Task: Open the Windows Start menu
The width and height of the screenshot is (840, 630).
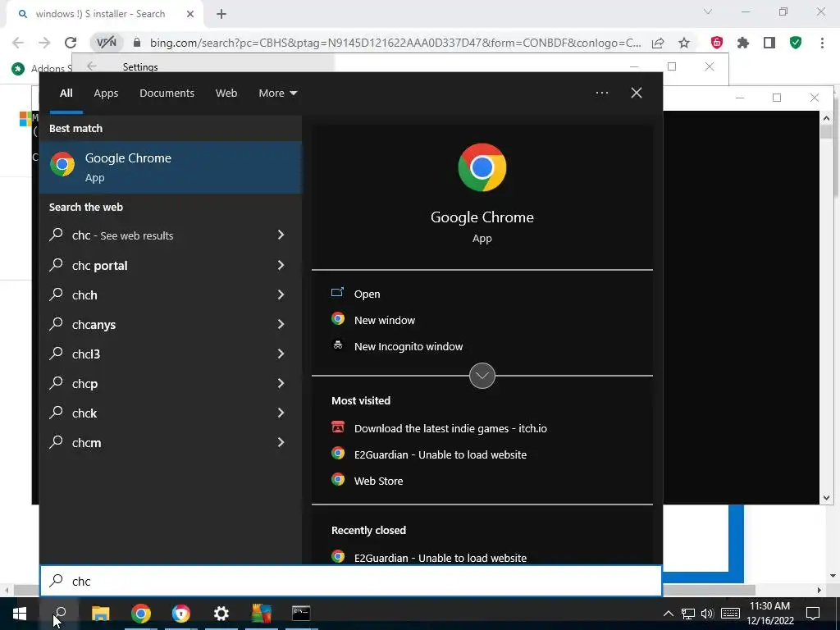Action: (20, 614)
